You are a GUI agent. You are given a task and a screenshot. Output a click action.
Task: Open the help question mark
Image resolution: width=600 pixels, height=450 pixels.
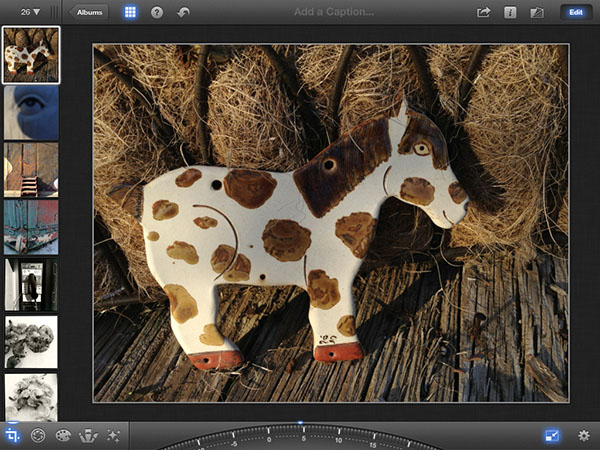[x=157, y=13]
